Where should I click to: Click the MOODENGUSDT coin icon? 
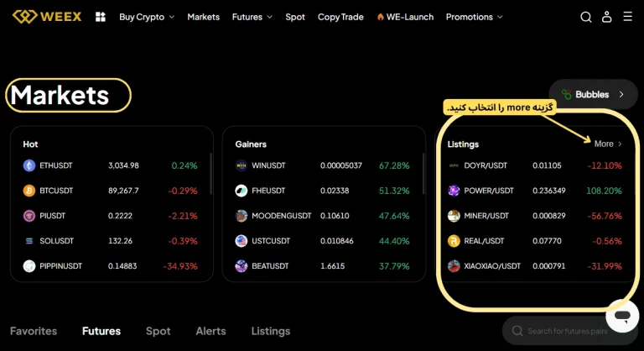click(x=241, y=216)
